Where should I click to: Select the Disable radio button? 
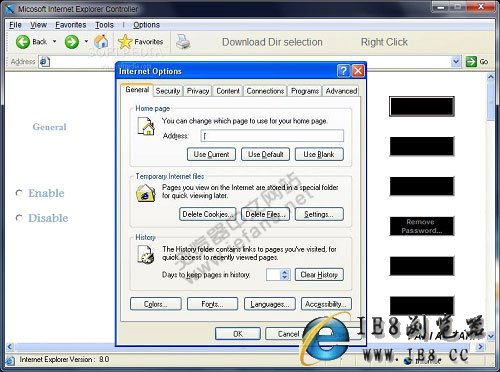(19, 218)
